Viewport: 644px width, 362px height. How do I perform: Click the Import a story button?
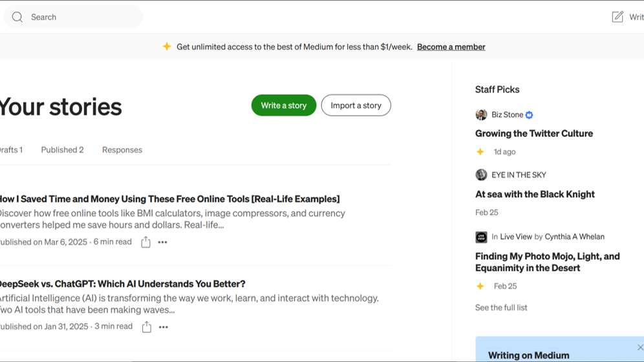(356, 105)
